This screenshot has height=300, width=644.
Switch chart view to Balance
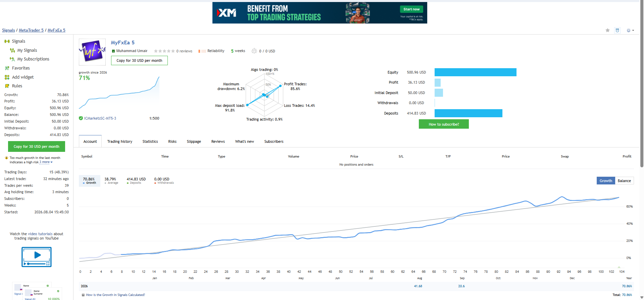[624, 181]
